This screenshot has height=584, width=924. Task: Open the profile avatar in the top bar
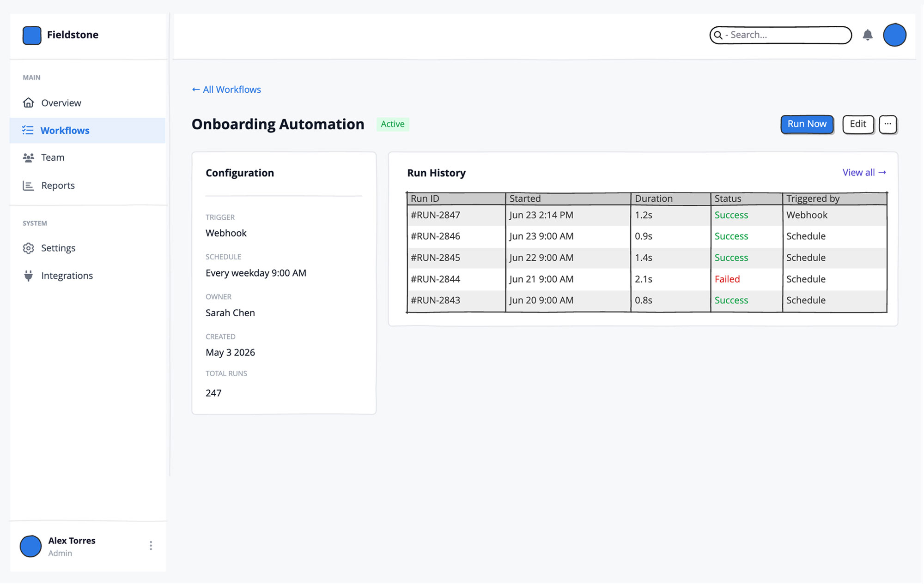coord(894,35)
